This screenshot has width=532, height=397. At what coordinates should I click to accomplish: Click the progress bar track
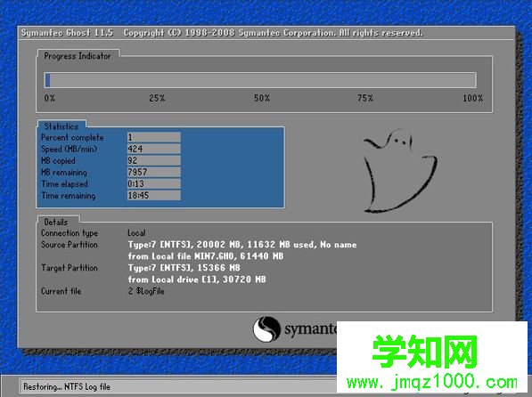[260, 80]
